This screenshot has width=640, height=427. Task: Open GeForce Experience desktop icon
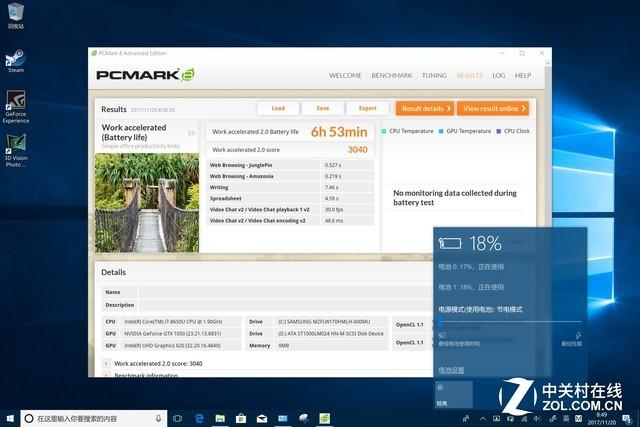point(16,104)
